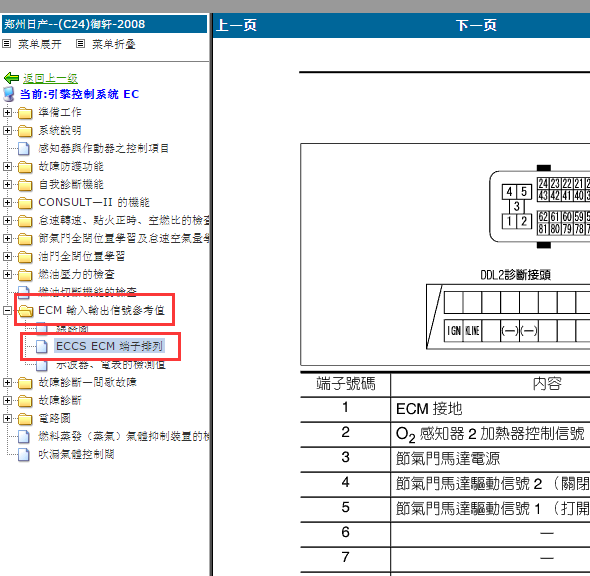Click the 吹漏氣體控制閥 document icon
590x576 pixels.
[x=24, y=454]
